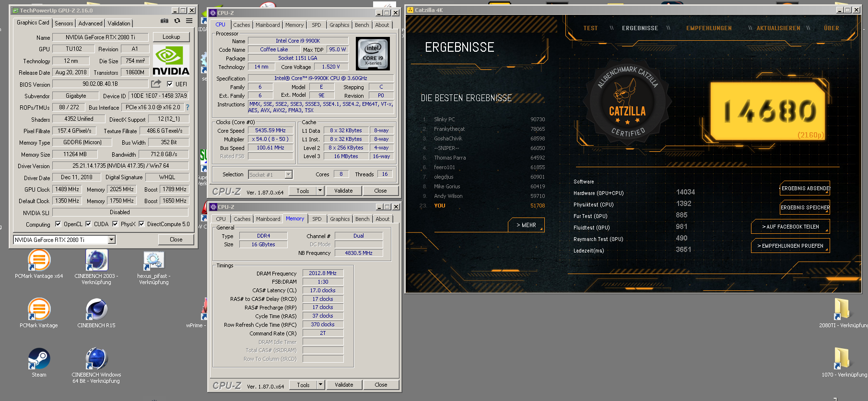Toggle the OpenCL checkbox

pos(58,224)
